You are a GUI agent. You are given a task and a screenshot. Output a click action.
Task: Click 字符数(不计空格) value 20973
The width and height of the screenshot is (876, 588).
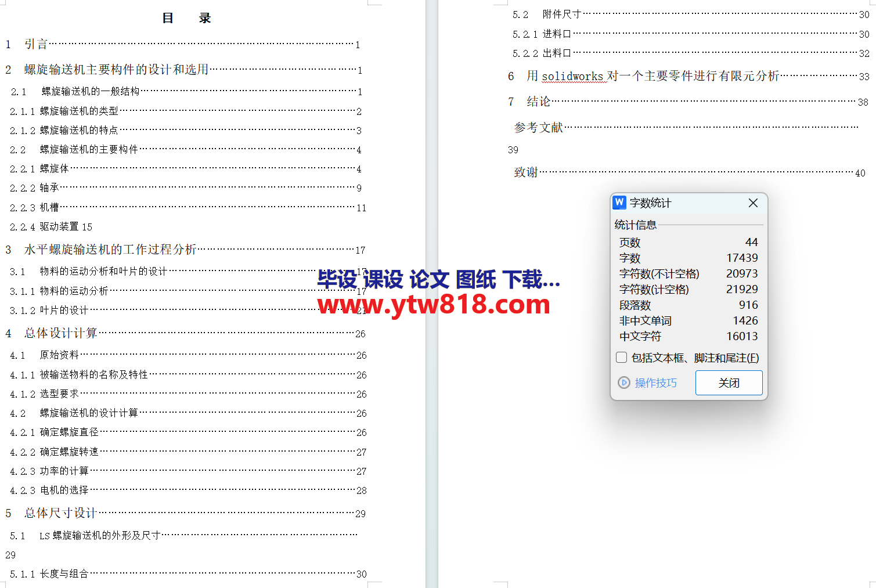(742, 273)
